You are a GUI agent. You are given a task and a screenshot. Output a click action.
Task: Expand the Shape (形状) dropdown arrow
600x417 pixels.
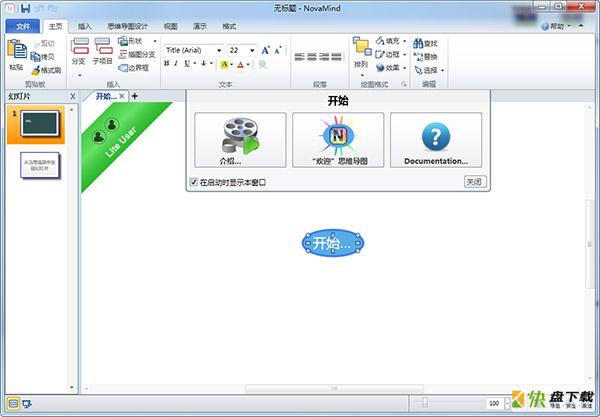[155, 41]
